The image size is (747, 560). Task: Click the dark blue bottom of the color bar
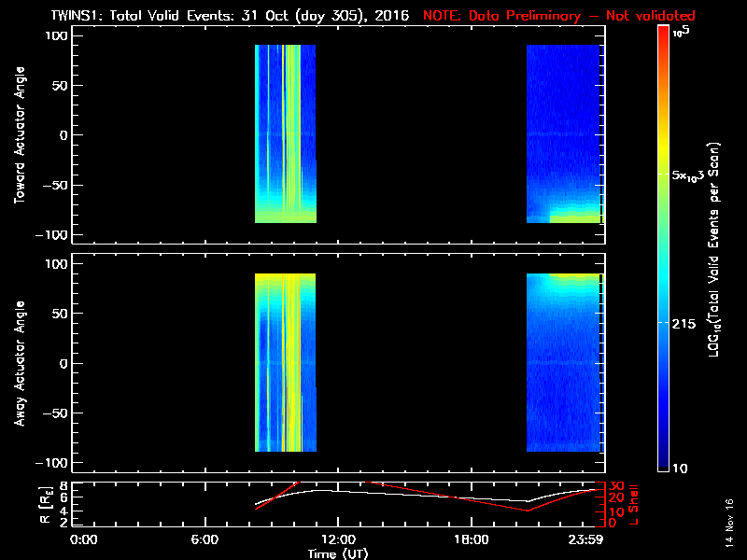(x=664, y=467)
